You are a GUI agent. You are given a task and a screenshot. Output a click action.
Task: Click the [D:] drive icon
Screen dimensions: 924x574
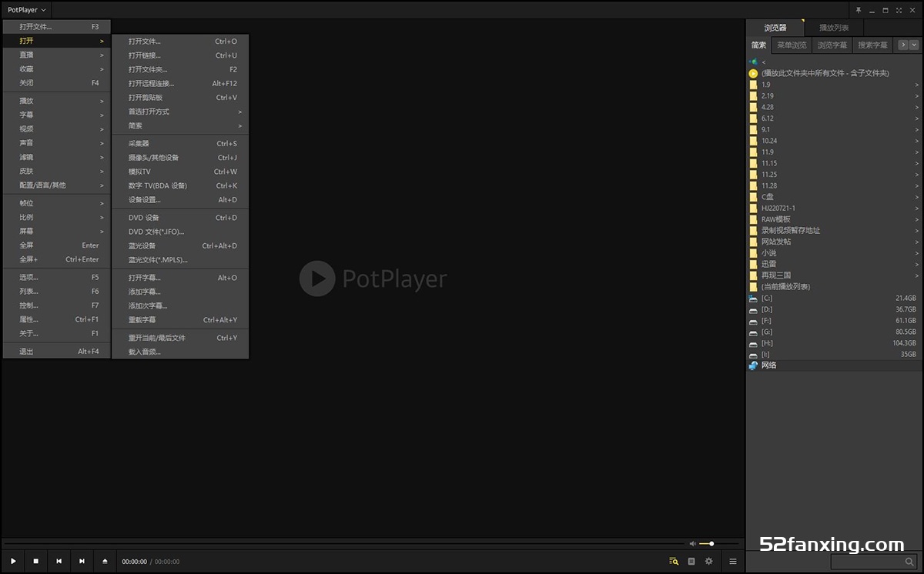pyautogui.click(x=754, y=309)
